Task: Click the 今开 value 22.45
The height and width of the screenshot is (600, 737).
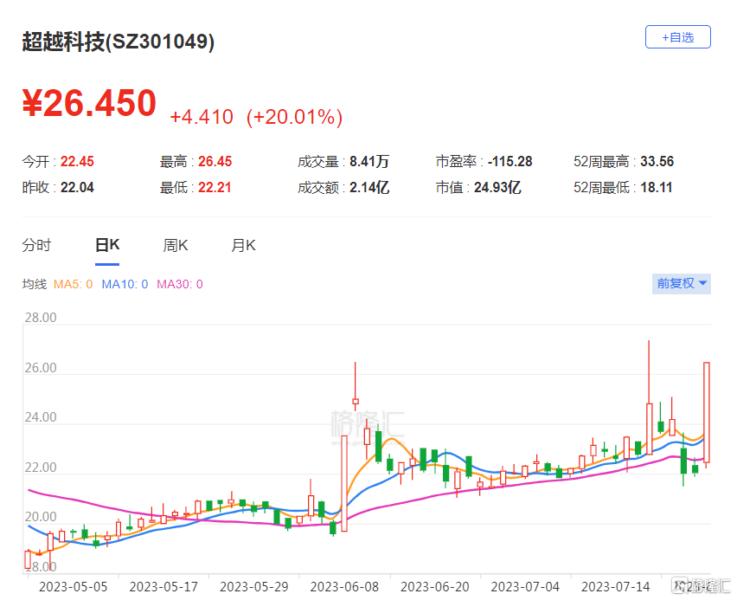Action: [x=77, y=162]
